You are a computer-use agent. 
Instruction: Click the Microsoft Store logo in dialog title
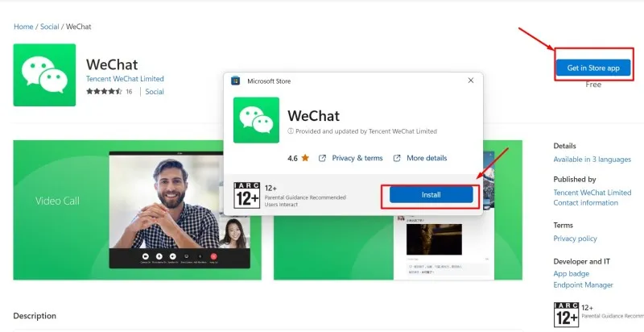pos(236,81)
